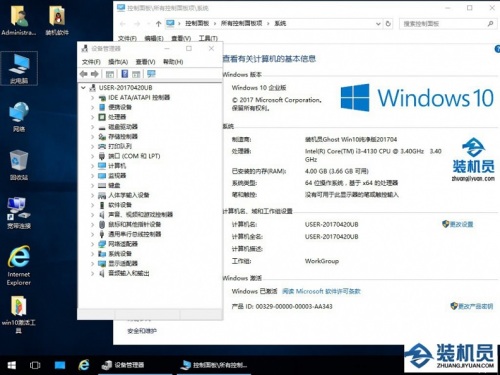Click the up arrow in Control Panel navigation

(158, 24)
